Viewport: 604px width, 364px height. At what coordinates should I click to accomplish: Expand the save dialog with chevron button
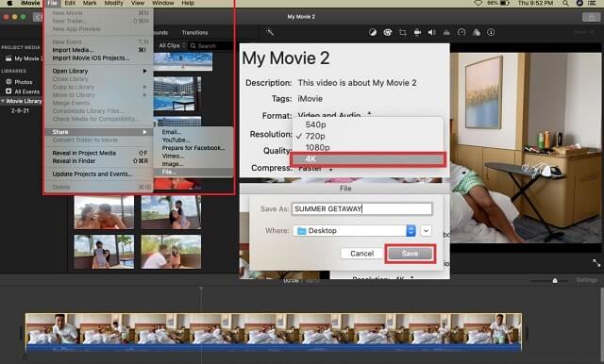[426, 230]
